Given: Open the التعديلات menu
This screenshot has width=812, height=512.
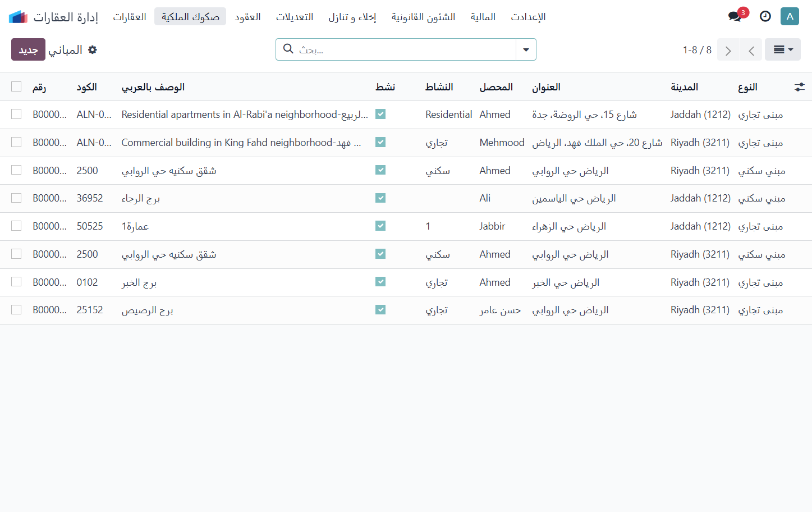Looking at the screenshot, I should coord(295,17).
